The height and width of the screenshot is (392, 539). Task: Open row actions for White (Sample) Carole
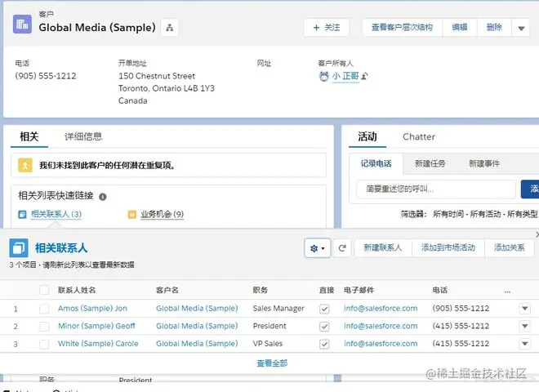coord(524,343)
